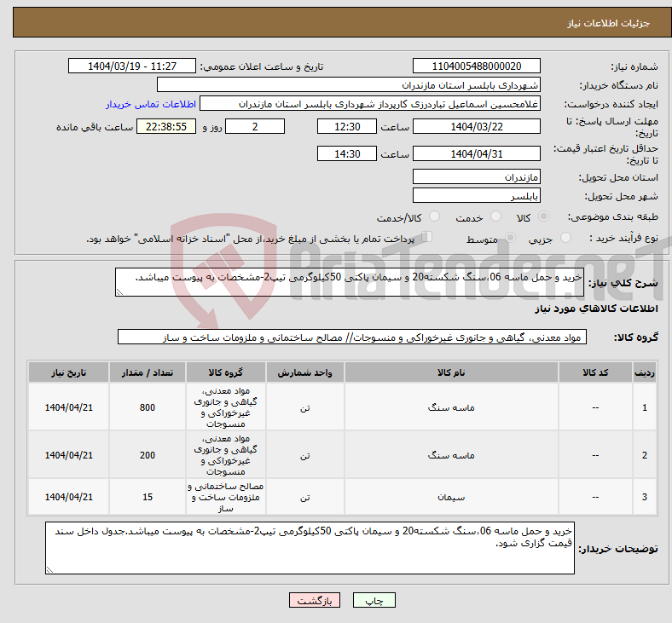Select the کالا/خدمت radio button

coord(435,216)
